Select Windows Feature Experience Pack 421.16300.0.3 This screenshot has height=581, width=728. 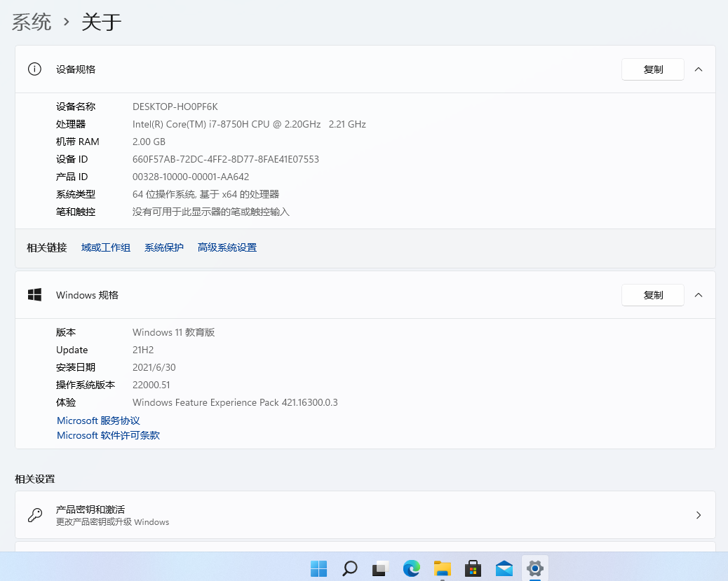(235, 402)
